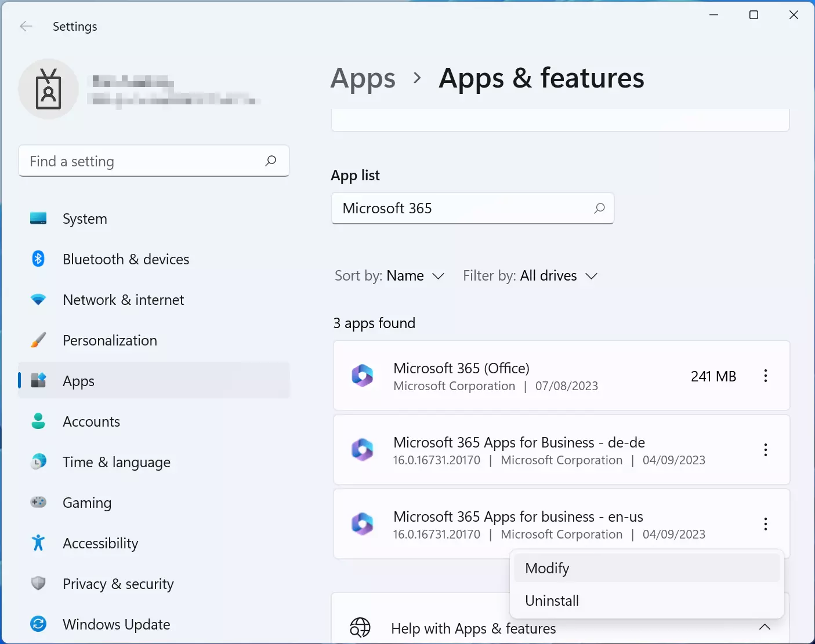
Task: Click the Apps breadcrumb link
Action: pyautogui.click(x=363, y=79)
